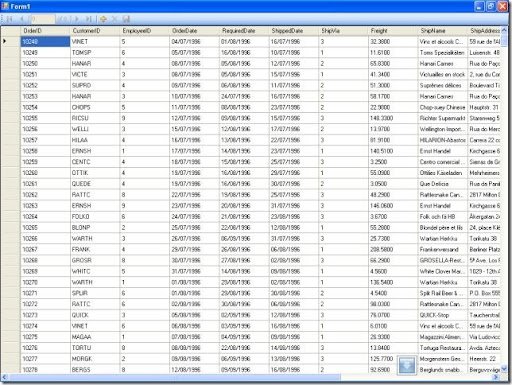The width and height of the screenshot is (512, 385).
Task: Save data using the floppy disk icon
Action: 126,19
